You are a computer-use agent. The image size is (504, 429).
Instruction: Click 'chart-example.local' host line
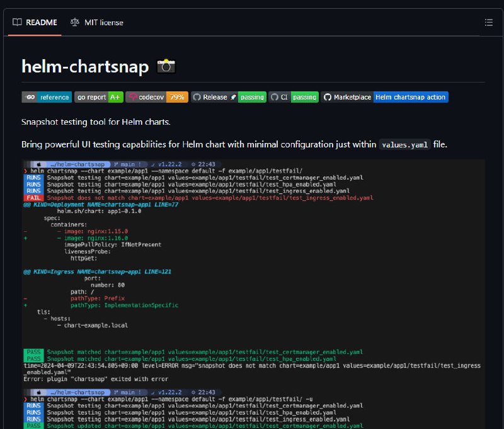coord(96,326)
